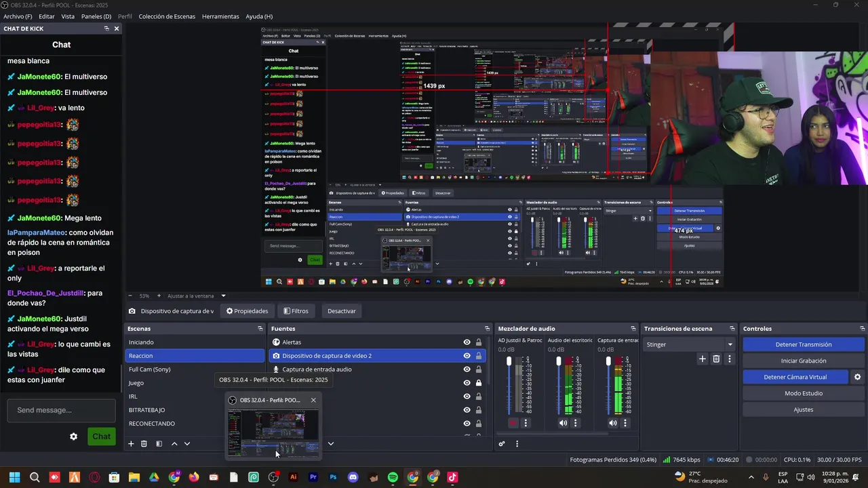Image resolution: width=868 pixels, height=488 pixels.
Task: Undock the Transiciones de escena panel
Action: [x=731, y=329]
